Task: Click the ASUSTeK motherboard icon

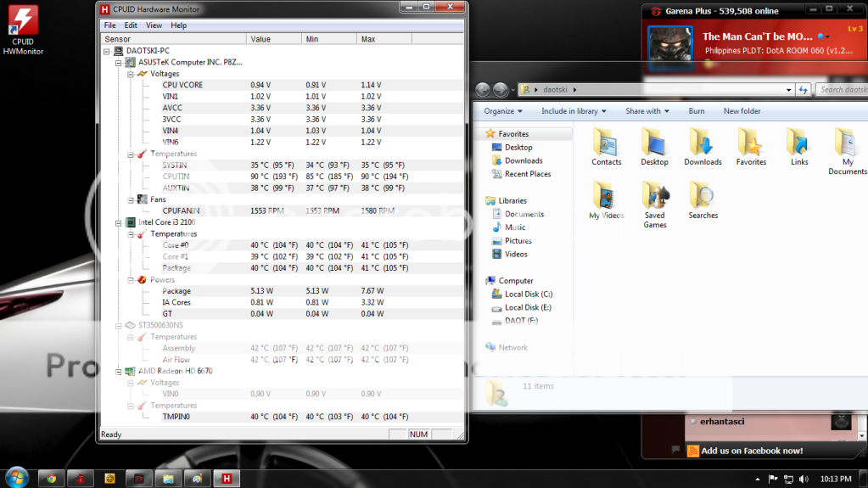Action: (130, 62)
